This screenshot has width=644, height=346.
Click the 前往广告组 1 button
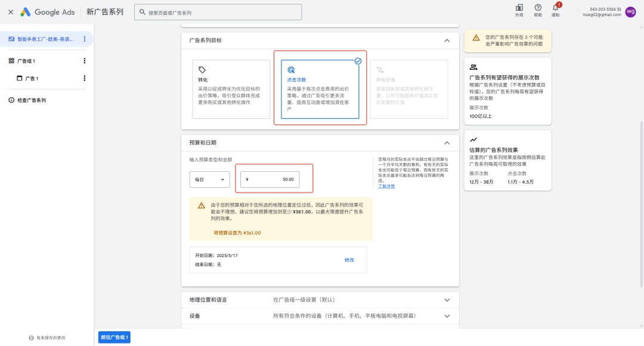(114, 338)
